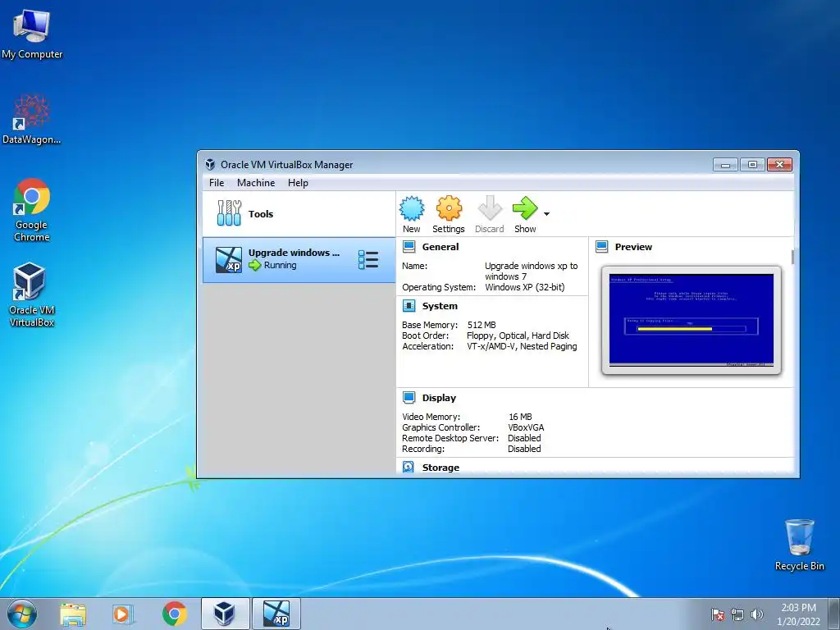
Task: Expand the dropdown arrow next to Show
Action: (546, 214)
